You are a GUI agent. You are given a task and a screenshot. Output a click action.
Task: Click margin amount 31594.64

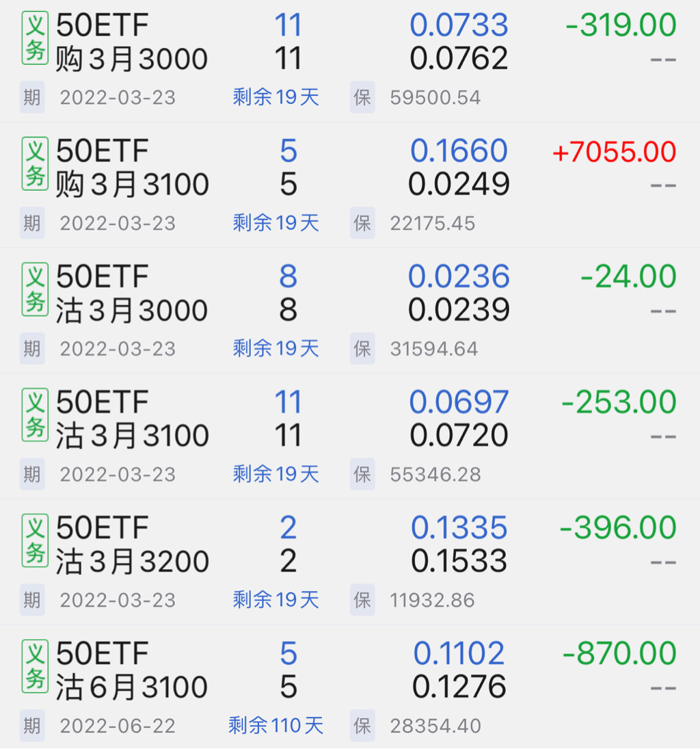pos(434,349)
